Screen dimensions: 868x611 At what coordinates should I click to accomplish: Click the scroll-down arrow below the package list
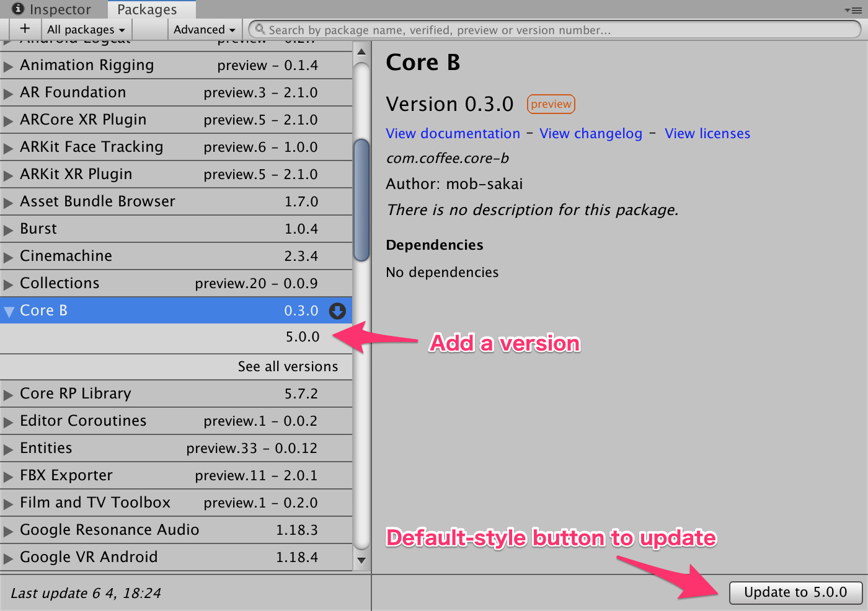click(x=361, y=560)
